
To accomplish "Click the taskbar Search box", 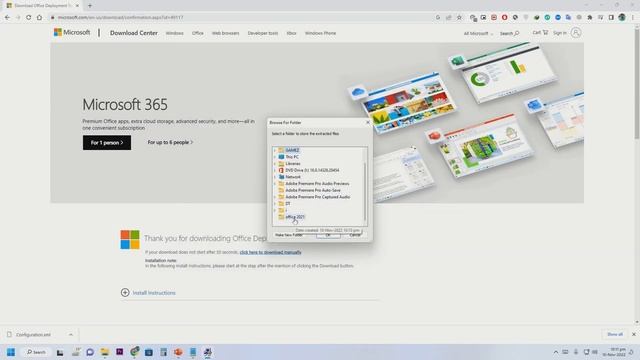I will (36, 352).
